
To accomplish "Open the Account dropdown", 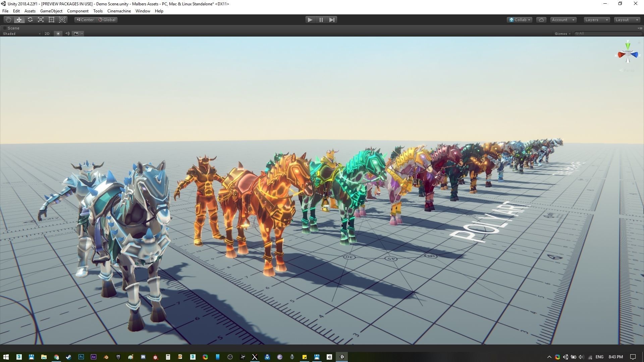I will point(563,20).
